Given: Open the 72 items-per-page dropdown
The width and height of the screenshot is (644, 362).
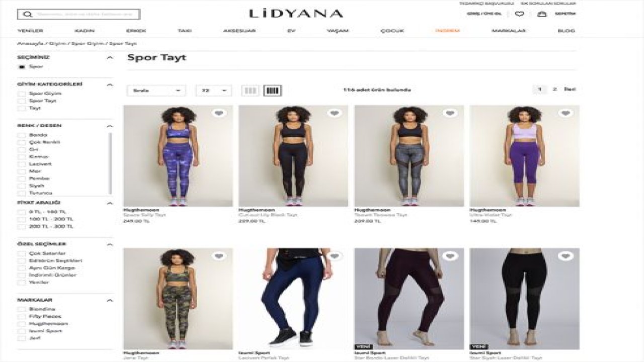Looking at the screenshot, I should click(213, 90).
